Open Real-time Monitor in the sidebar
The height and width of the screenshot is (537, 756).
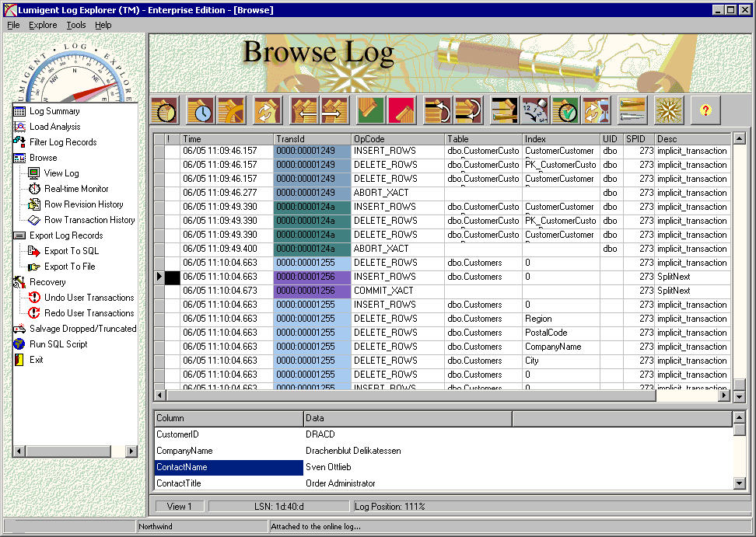tap(76, 189)
